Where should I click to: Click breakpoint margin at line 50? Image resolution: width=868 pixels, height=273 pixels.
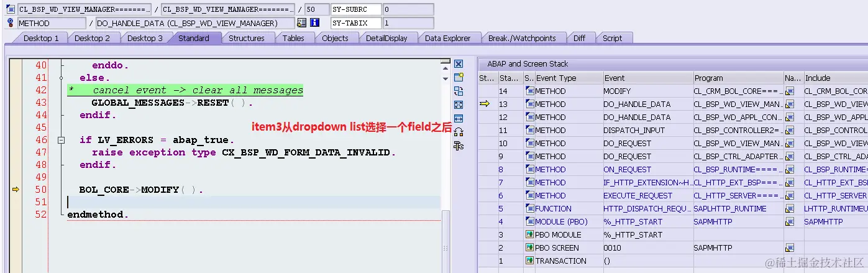click(16, 190)
